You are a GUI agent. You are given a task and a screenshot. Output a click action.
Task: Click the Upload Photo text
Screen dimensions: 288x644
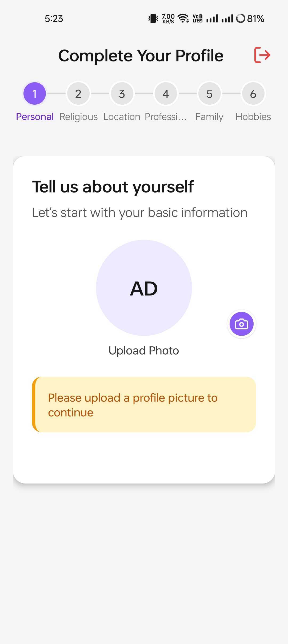coord(144,350)
